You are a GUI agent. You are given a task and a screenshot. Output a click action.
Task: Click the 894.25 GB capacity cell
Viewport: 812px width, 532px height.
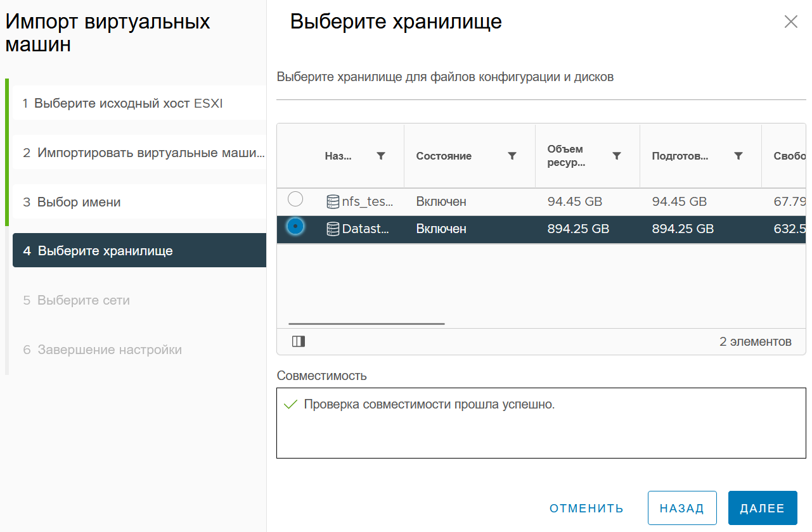coord(578,229)
